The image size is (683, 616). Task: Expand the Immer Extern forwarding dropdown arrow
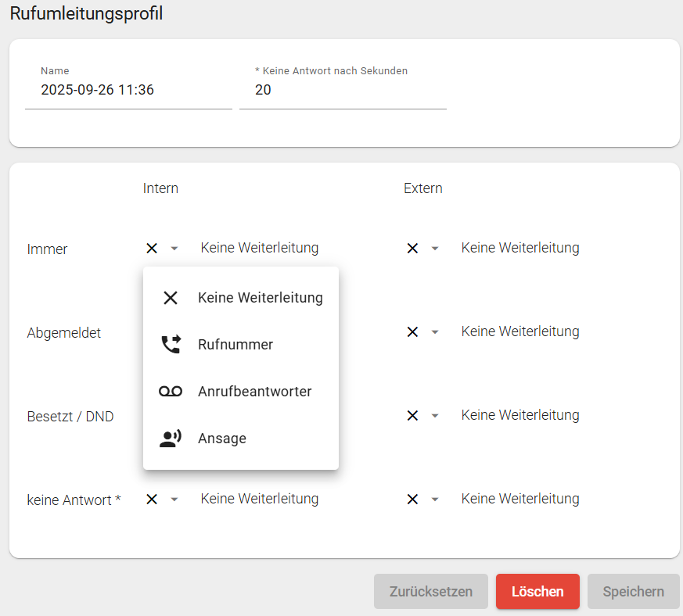[435, 249]
